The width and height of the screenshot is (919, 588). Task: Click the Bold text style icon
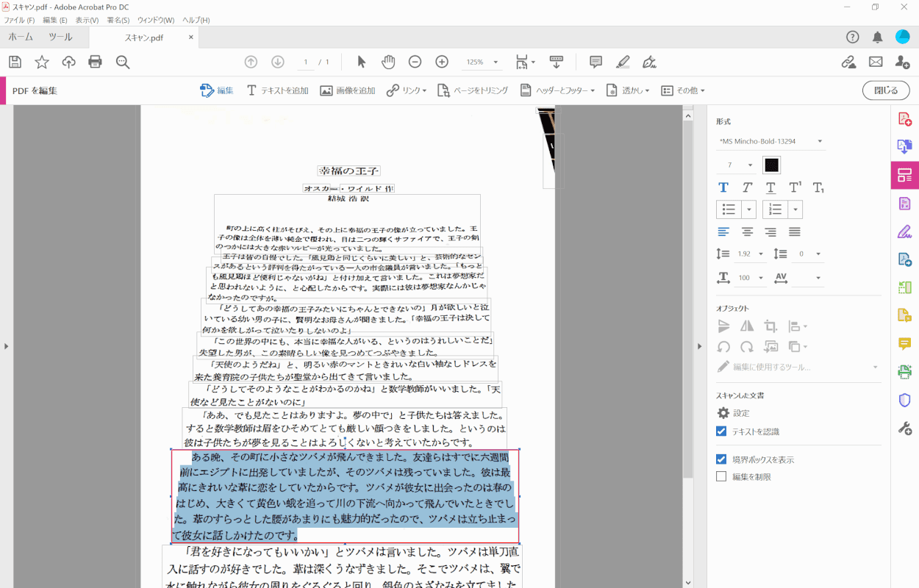[x=723, y=187]
